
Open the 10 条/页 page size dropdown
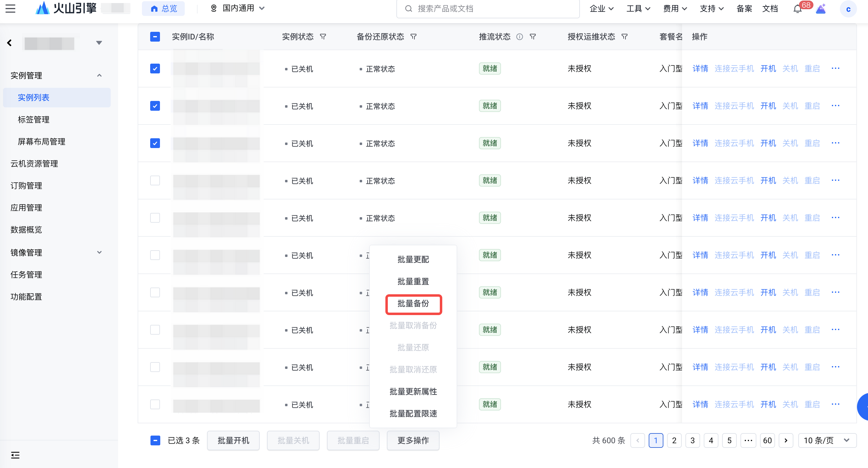827,440
